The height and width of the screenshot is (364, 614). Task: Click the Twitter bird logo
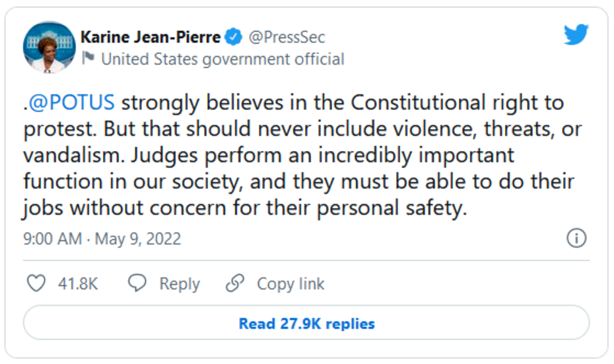click(x=576, y=35)
